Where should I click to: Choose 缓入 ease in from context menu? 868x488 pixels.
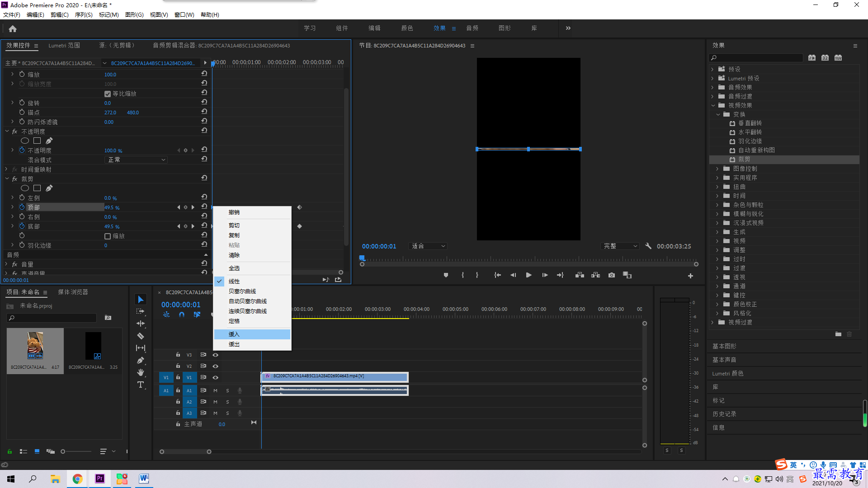tap(252, 334)
